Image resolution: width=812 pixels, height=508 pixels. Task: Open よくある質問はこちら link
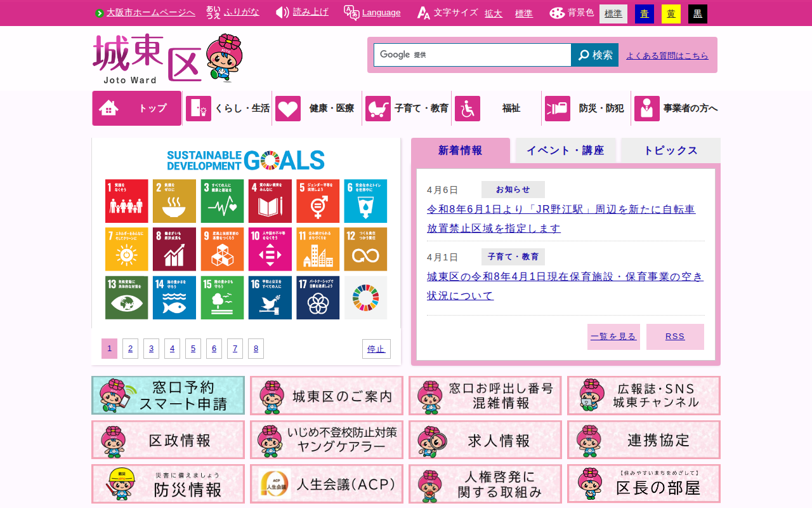click(667, 55)
